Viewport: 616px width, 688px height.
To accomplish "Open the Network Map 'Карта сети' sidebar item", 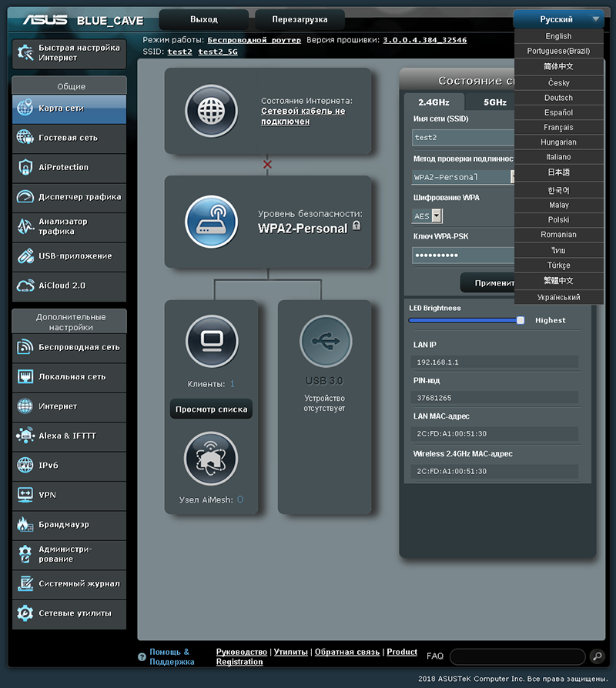I will click(x=69, y=109).
